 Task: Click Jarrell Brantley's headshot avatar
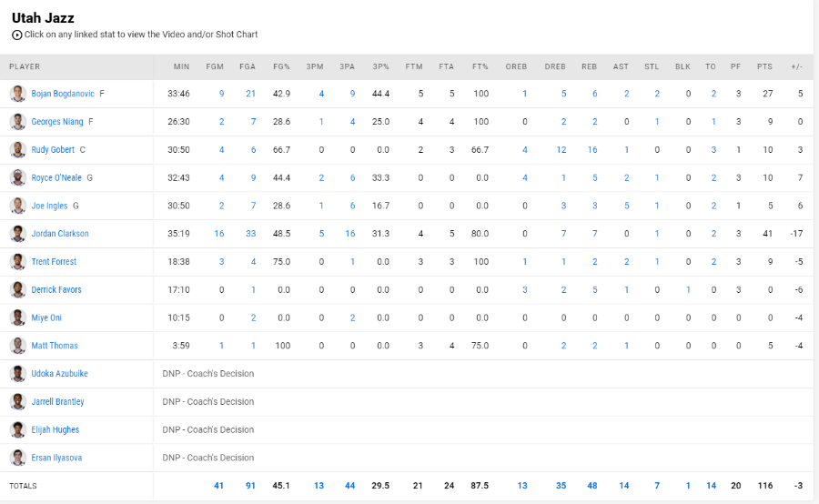pyautogui.click(x=18, y=401)
